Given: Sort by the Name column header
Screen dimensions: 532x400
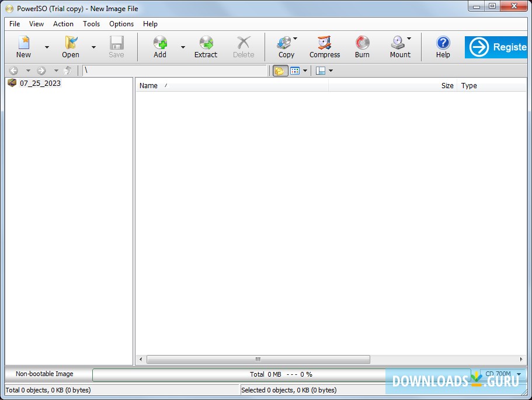Looking at the screenshot, I should [x=232, y=85].
